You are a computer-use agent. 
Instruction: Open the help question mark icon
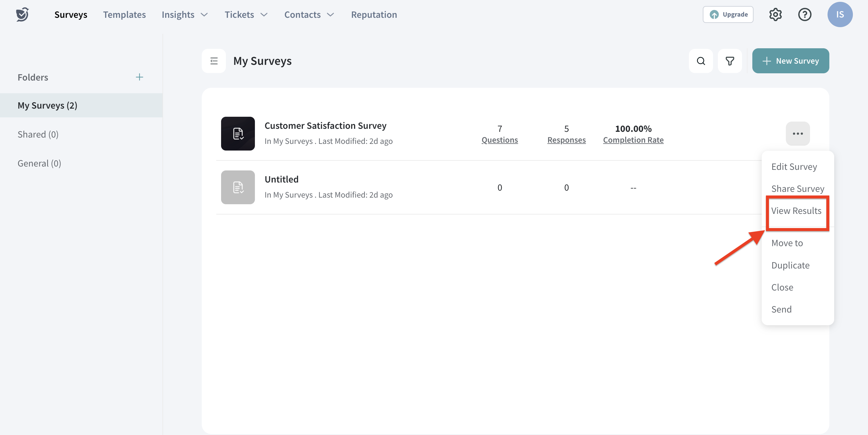click(x=805, y=14)
